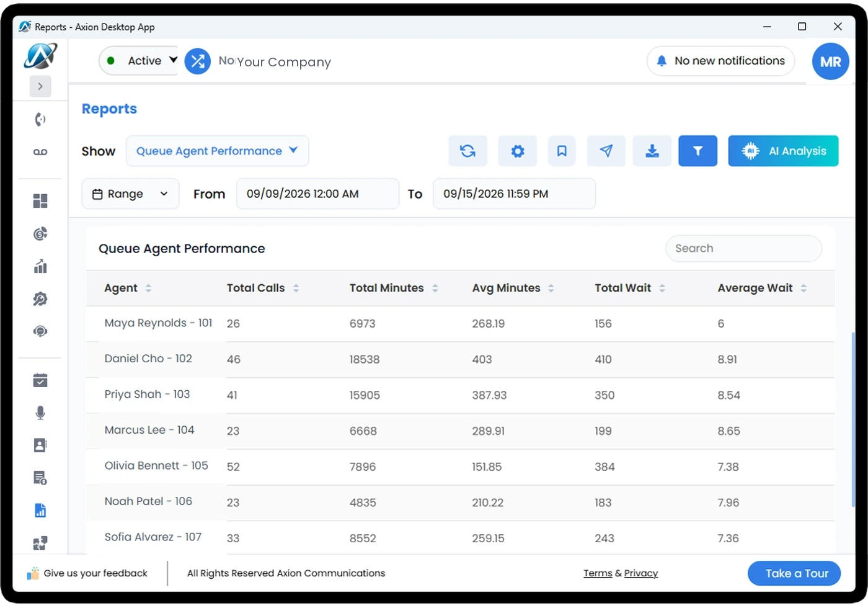Open the contacts book sidebar icon
The image size is (868, 608).
[x=40, y=445]
